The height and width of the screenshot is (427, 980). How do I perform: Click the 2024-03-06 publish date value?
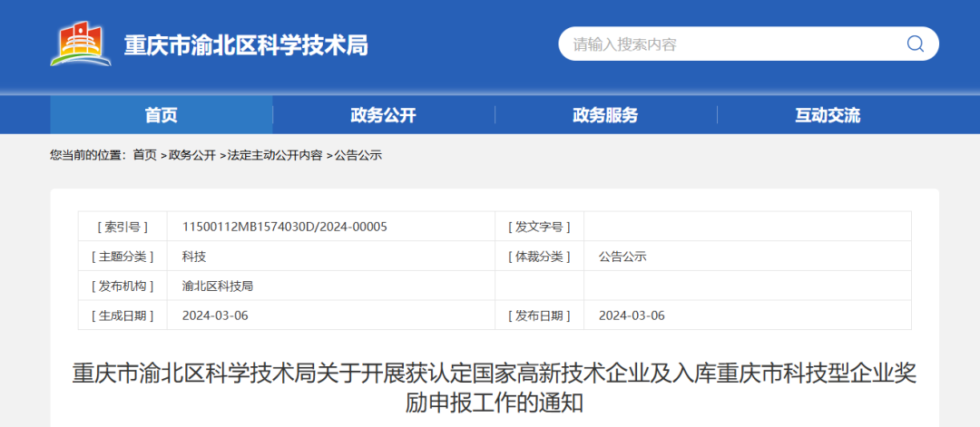[632, 315]
